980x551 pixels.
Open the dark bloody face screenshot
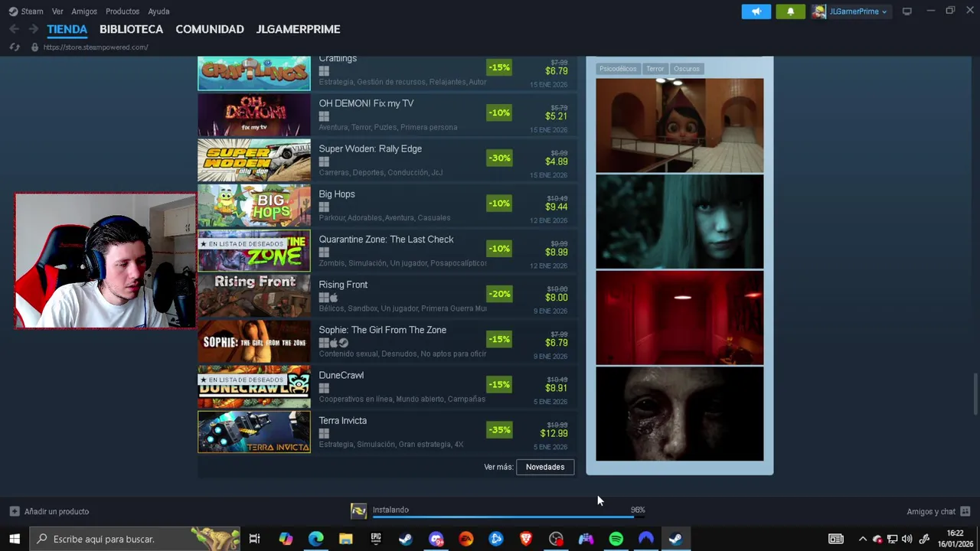tap(680, 414)
